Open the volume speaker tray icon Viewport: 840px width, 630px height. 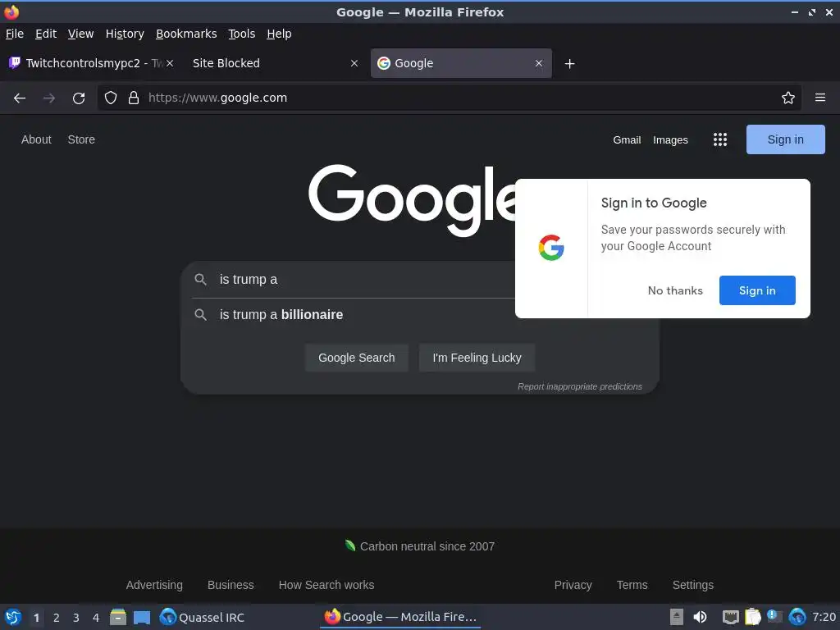point(700,617)
